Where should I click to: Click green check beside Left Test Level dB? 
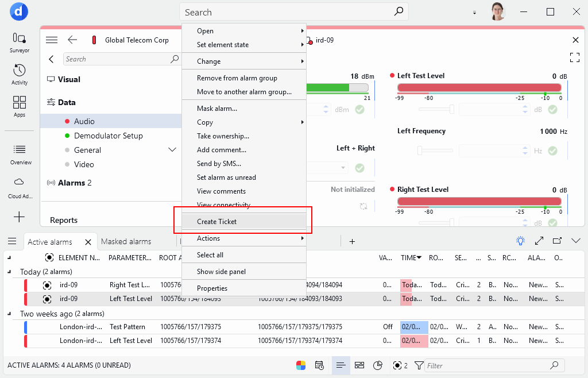point(552,110)
